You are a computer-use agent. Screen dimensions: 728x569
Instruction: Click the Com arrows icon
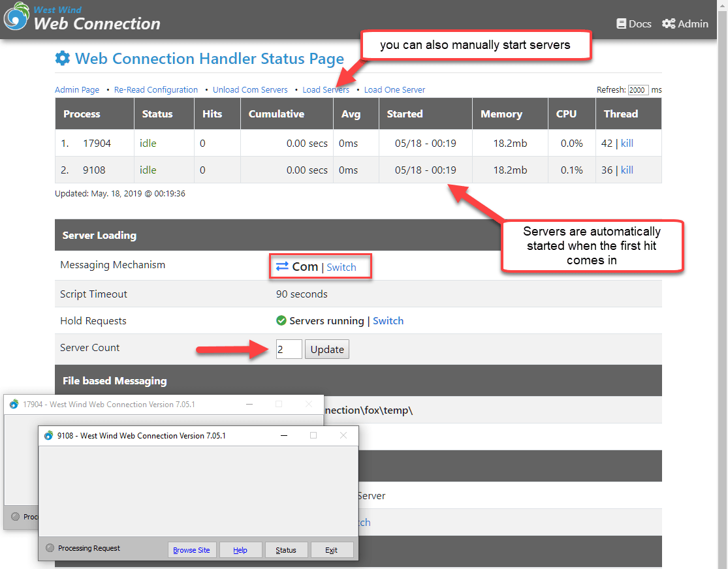(282, 266)
